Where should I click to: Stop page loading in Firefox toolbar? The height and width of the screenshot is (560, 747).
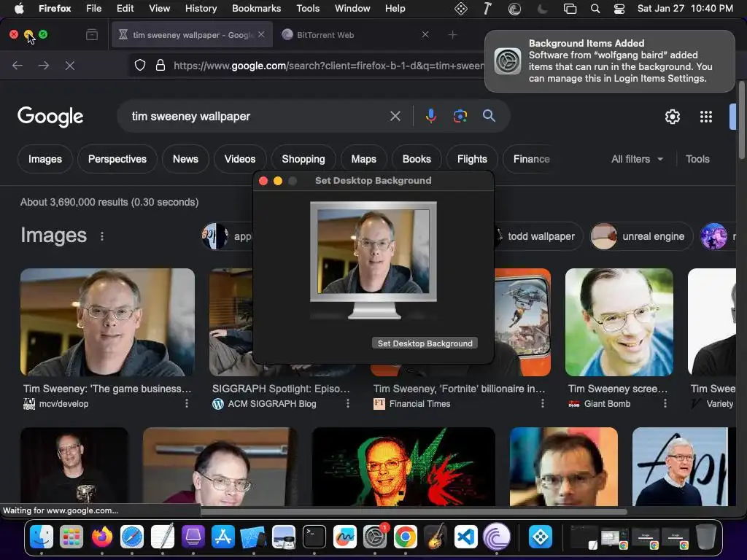[x=69, y=65]
